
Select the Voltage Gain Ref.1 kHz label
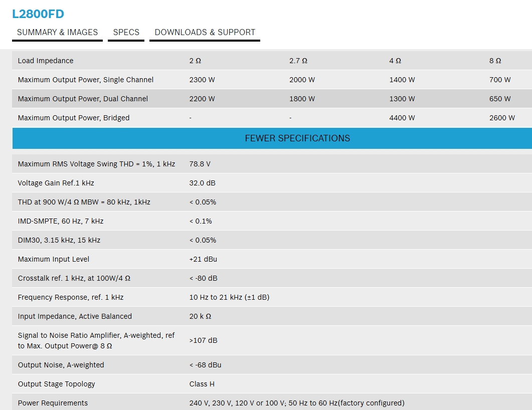coord(56,183)
